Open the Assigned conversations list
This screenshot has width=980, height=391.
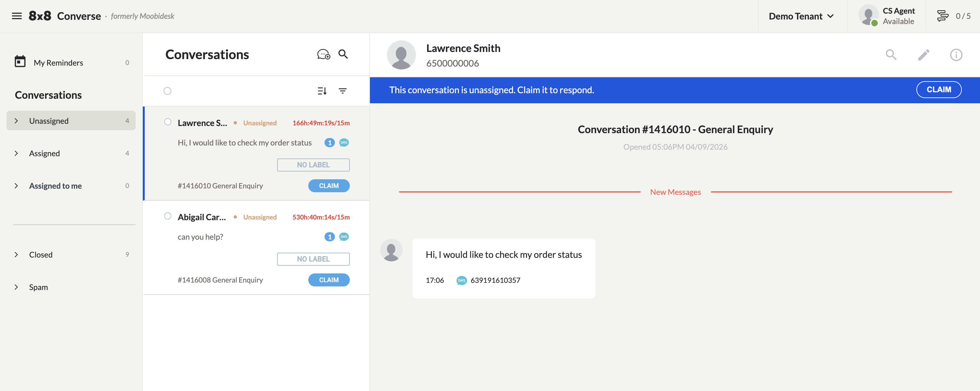(x=71, y=153)
